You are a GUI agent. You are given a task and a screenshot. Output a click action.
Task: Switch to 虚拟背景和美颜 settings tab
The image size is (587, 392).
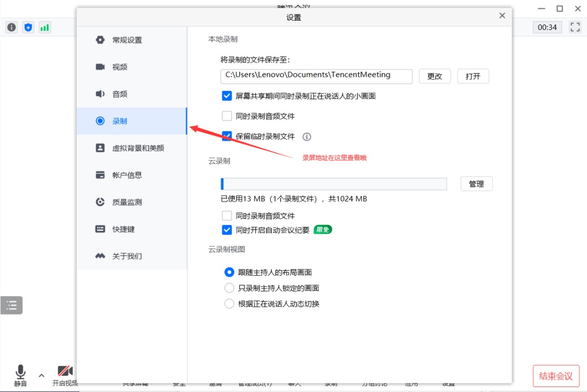point(138,148)
